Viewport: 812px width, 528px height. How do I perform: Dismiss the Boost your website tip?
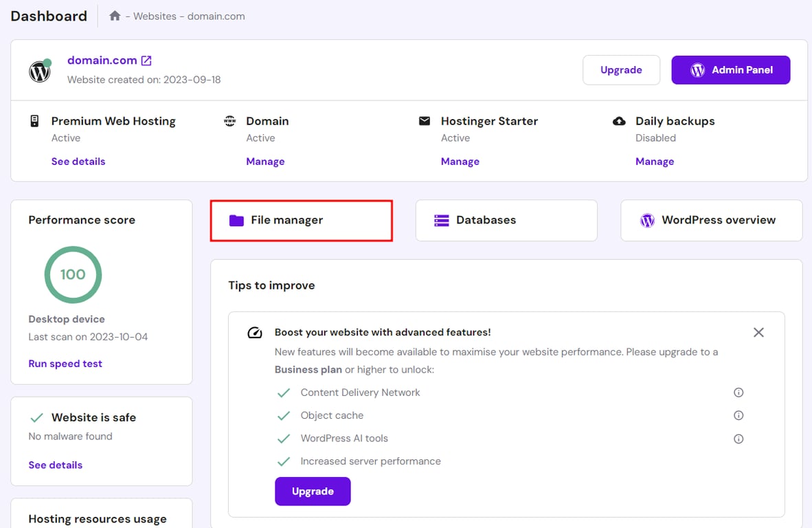[x=758, y=332]
